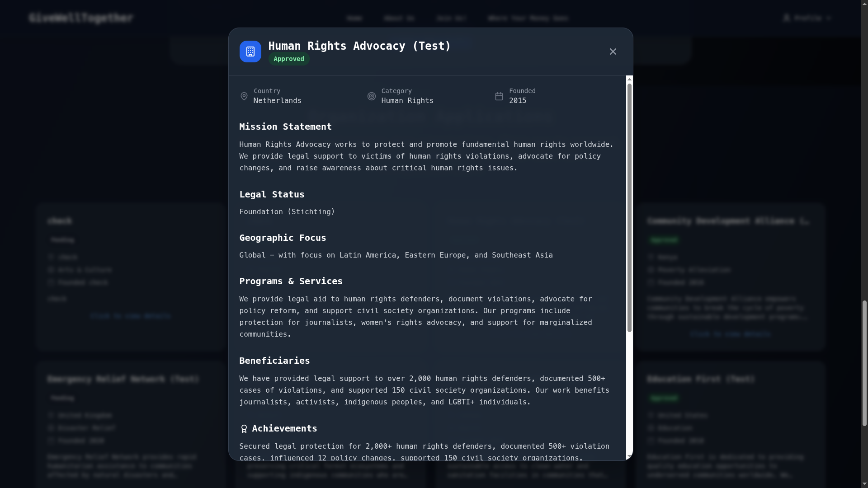Click the Category target icon
The image size is (868, 488).
click(x=372, y=96)
